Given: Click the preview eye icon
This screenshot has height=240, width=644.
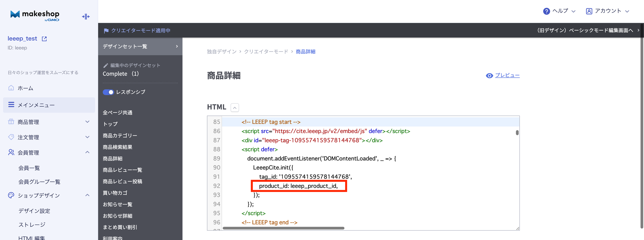Looking at the screenshot, I should (489, 76).
